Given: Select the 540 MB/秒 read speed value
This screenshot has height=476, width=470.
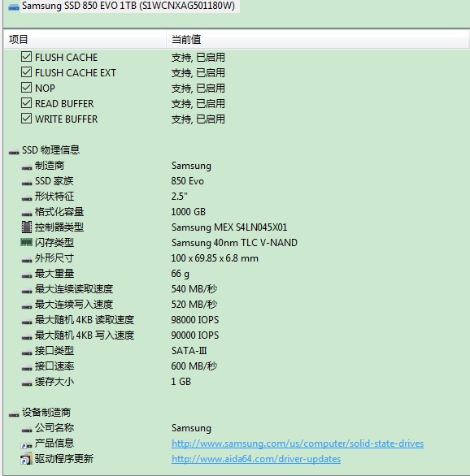Looking at the screenshot, I should tap(194, 288).
